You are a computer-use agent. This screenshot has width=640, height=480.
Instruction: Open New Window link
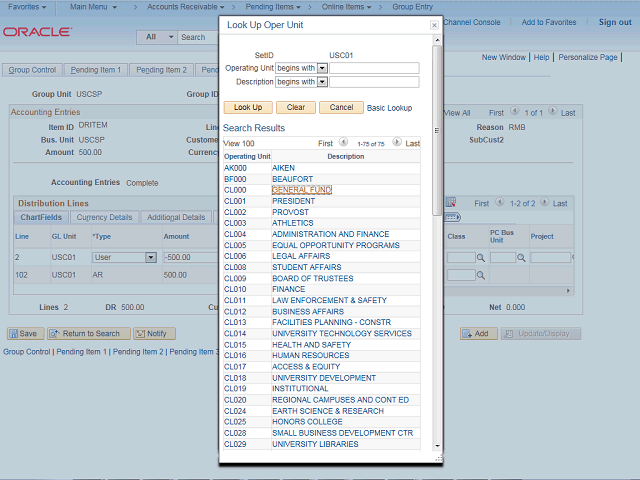click(x=504, y=57)
